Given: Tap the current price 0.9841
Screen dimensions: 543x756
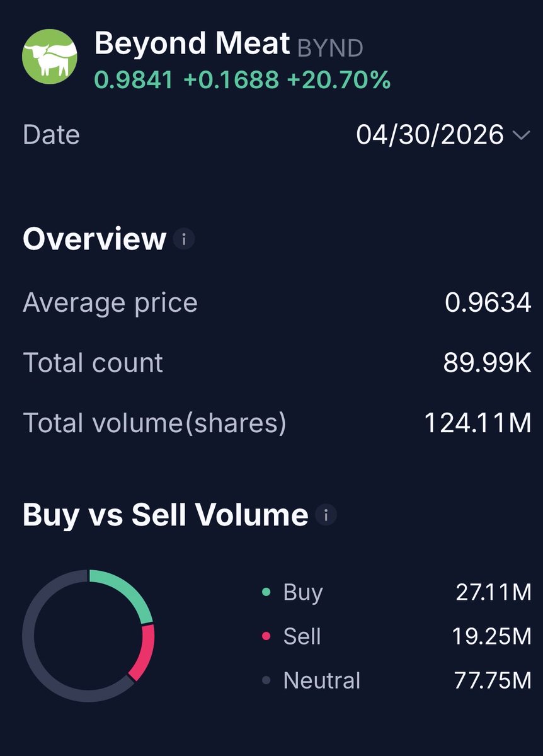Looking at the screenshot, I should pos(134,79).
